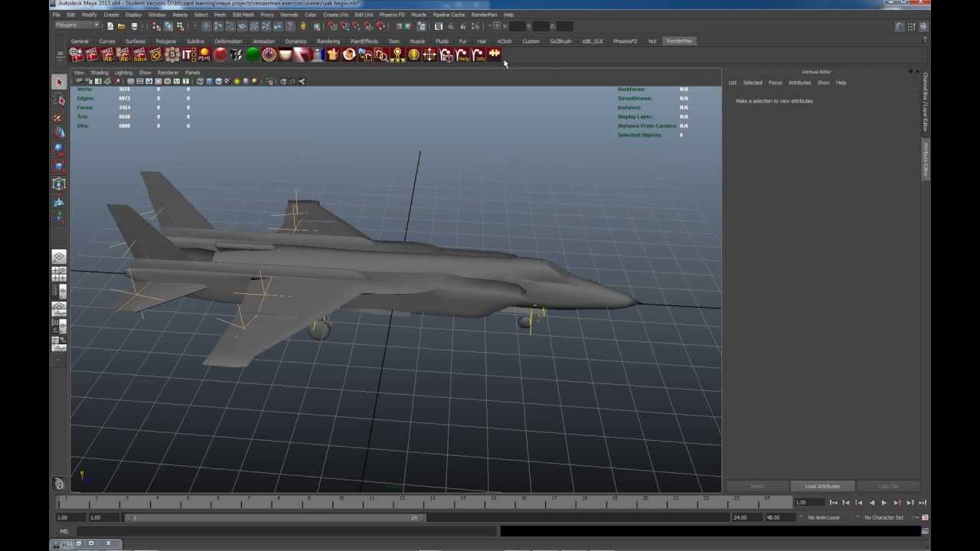980x551 pixels.
Task: Open the viewport Lighting menu
Action: click(x=123, y=73)
